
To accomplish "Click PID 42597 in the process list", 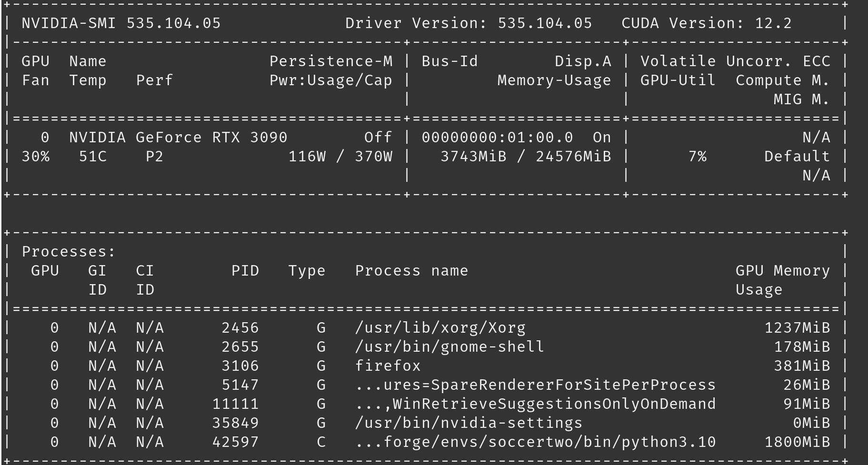I will (235, 442).
